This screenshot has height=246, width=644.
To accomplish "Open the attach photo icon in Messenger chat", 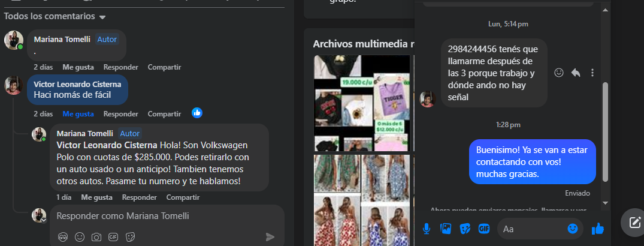I will (445, 229).
